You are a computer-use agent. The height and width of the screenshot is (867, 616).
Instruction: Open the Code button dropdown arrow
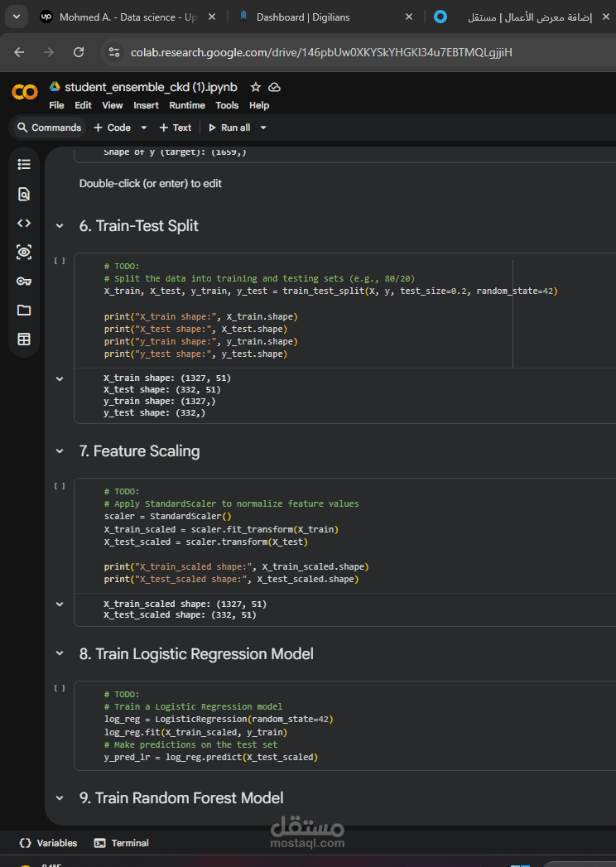tap(144, 128)
